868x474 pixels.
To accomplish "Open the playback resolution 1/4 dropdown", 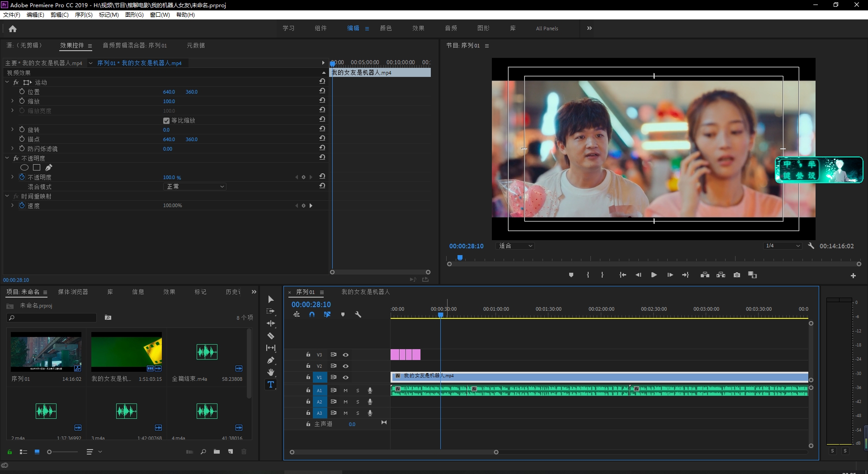I will (783, 246).
